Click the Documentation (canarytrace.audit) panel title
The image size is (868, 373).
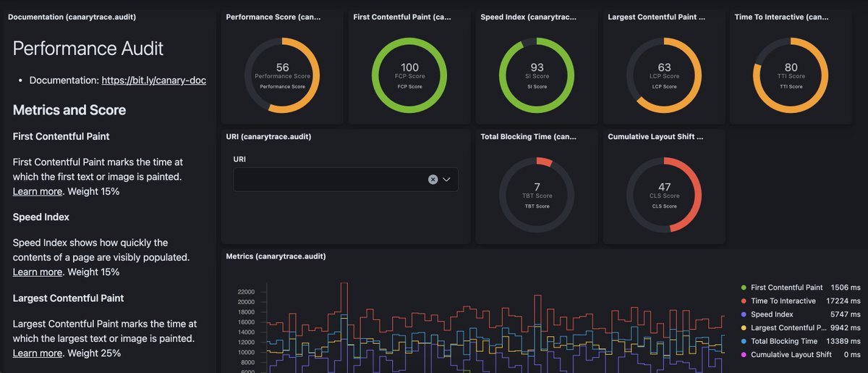coord(72,16)
